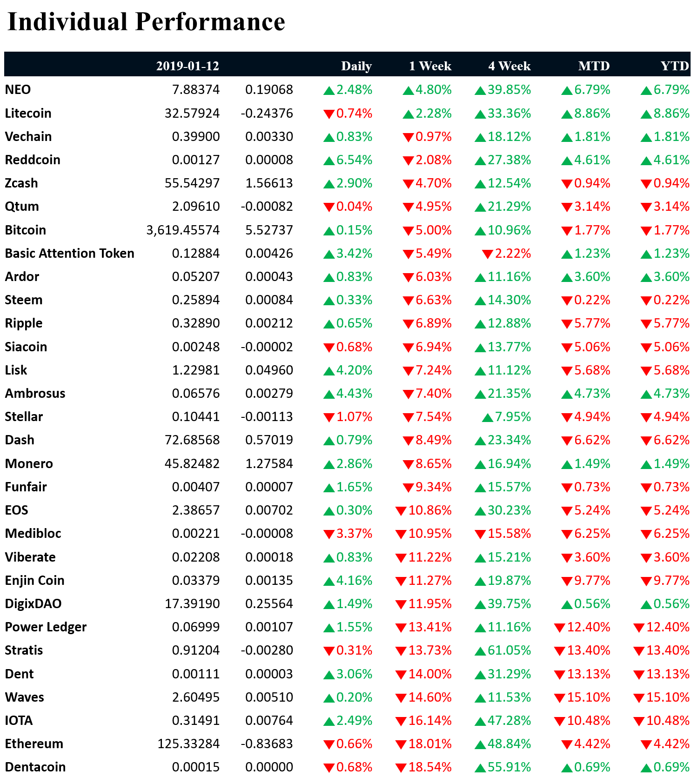This screenshot has height=784, width=691.
Task: Click the YTD column header
Action: tap(674, 66)
